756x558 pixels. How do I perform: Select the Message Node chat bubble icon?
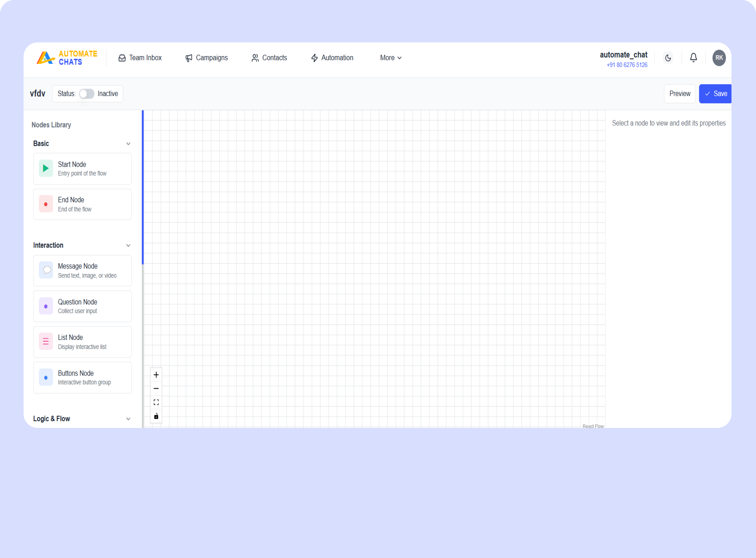tap(47, 270)
